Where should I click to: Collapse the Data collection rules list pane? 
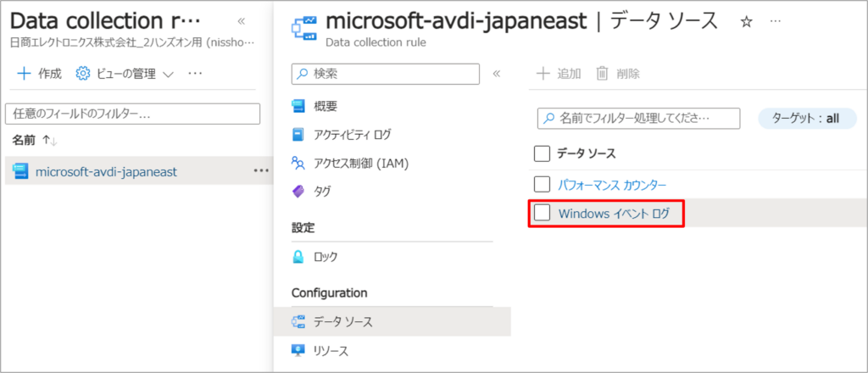coord(242,21)
